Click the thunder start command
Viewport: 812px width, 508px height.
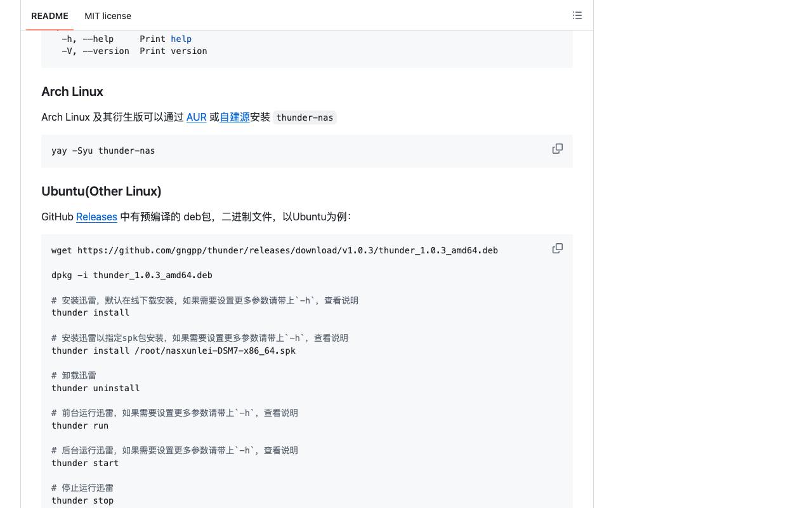pyautogui.click(x=85, y=463)
